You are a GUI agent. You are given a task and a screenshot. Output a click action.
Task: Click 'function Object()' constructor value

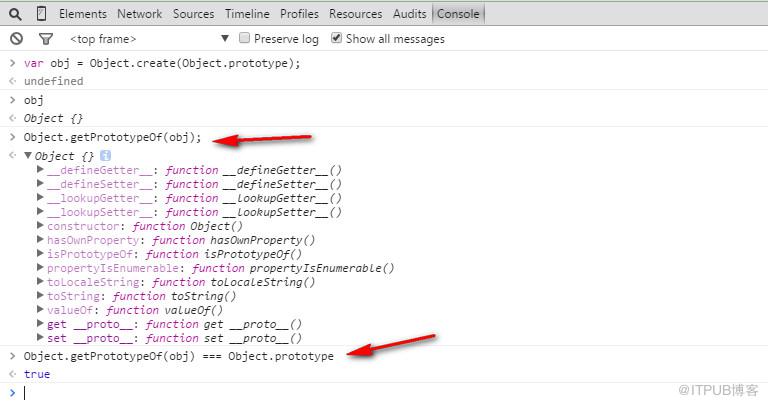(188, 226)
